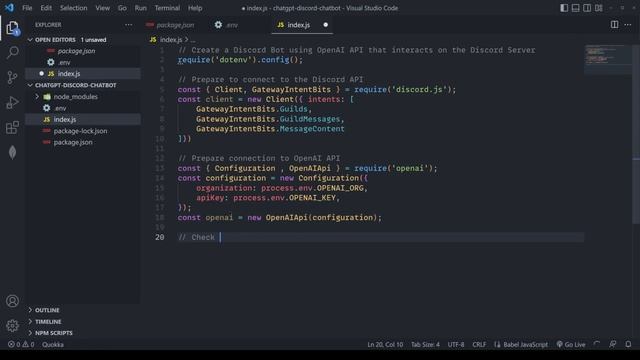
Task: Click the notifications bell in status bar
Action: click(x=629, y=344)
